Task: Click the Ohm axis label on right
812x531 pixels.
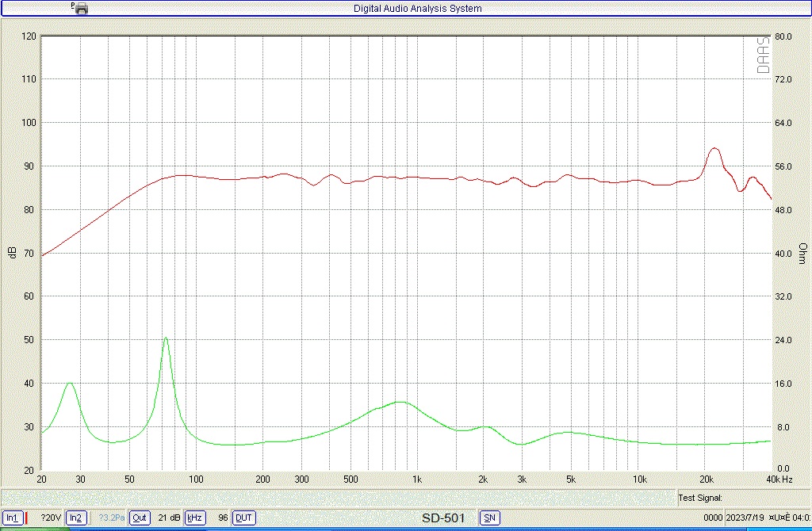Action: click(x=802, y=253)
